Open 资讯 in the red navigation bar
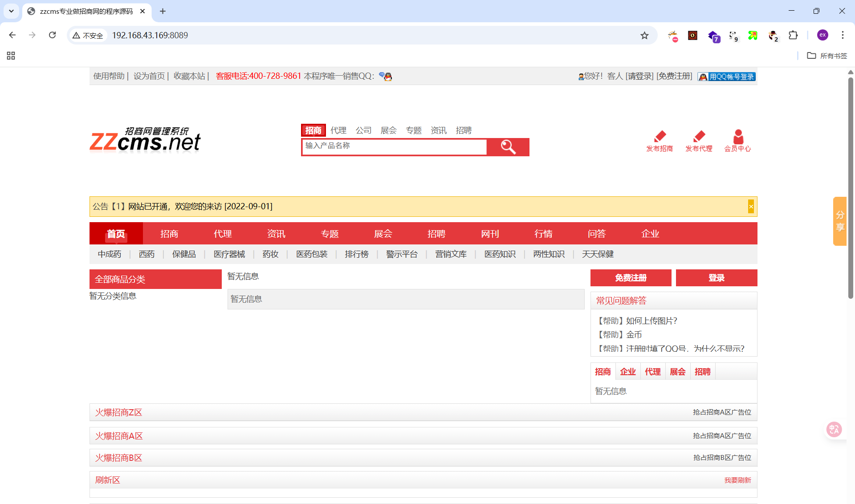Viewport: 855px width, 504px height. [276, 234]
